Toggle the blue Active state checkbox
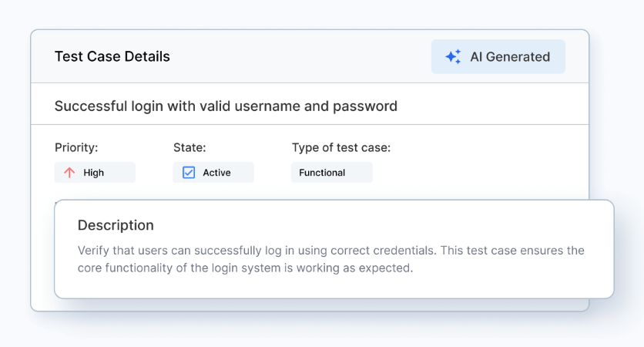The height and width of the screenshot is (347, 644). (x=189, y=173)
